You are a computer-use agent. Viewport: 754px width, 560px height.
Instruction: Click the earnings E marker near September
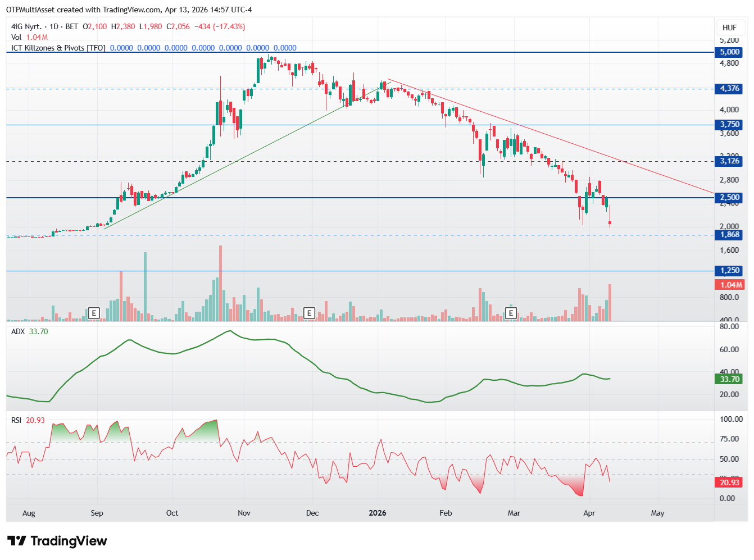(94, 313)
